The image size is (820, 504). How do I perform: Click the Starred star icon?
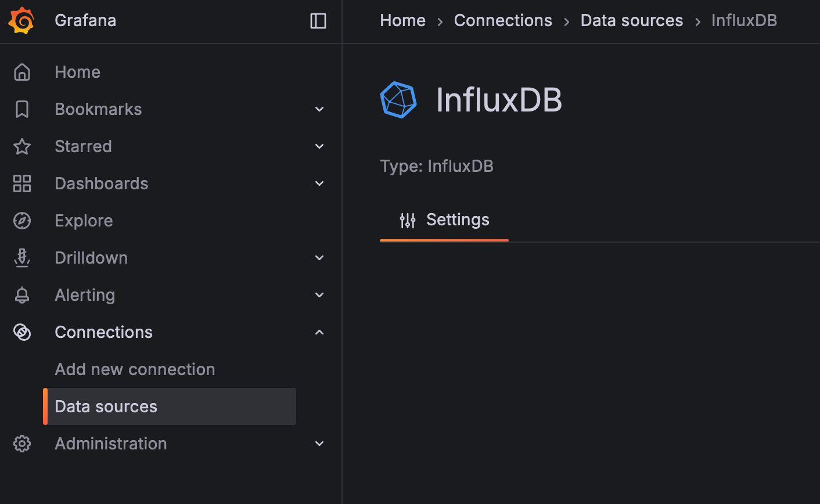click(22, 146)
